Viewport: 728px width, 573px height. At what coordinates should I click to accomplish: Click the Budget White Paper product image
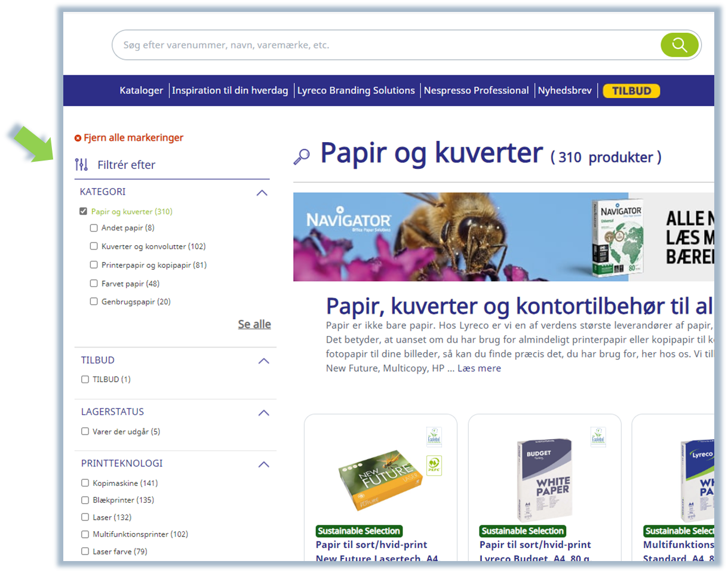(x=544, y=479)
